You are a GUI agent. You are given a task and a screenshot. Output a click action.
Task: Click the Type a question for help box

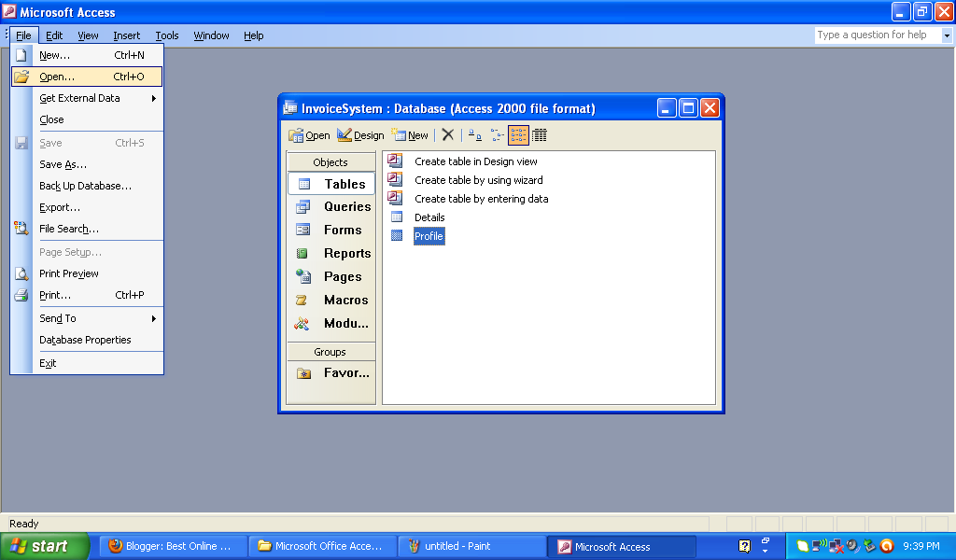point(878,35)
